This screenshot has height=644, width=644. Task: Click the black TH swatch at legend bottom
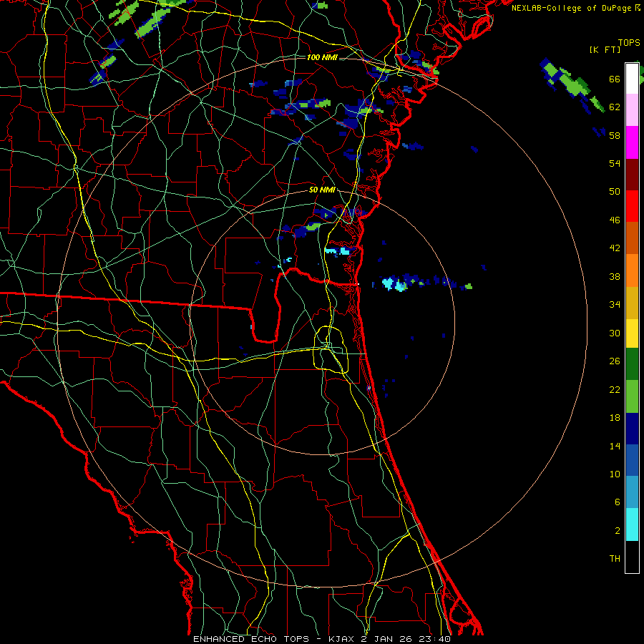coord(632,557)
